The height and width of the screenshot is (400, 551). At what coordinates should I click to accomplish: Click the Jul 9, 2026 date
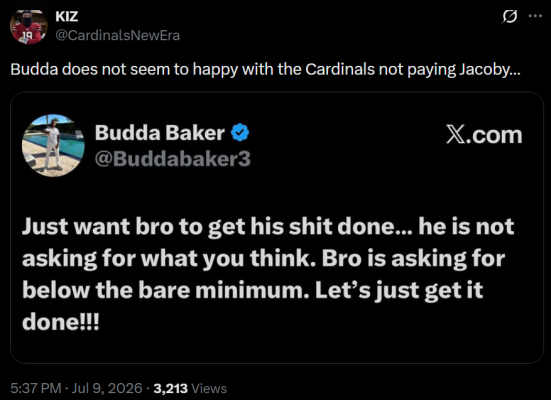[x=107, y=388]
